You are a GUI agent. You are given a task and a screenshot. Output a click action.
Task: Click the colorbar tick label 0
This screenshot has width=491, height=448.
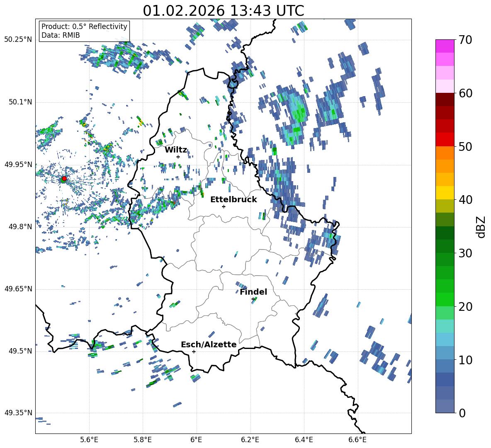coord(462,413)
